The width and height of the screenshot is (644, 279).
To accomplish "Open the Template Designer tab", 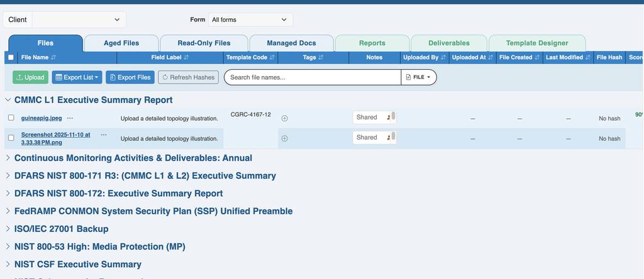I will (537, 43).
